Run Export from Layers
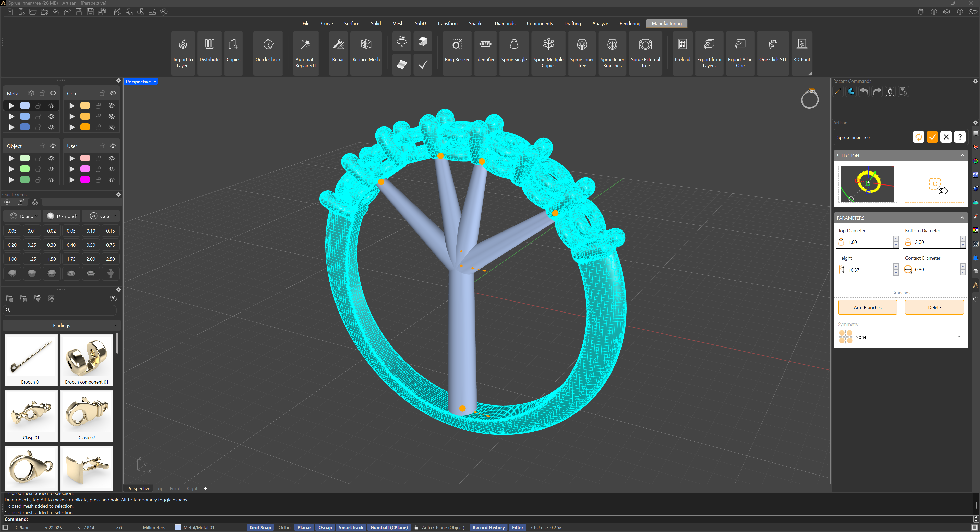Image resolution: width=980 pixels, height=532 pixels. point(709,53)
